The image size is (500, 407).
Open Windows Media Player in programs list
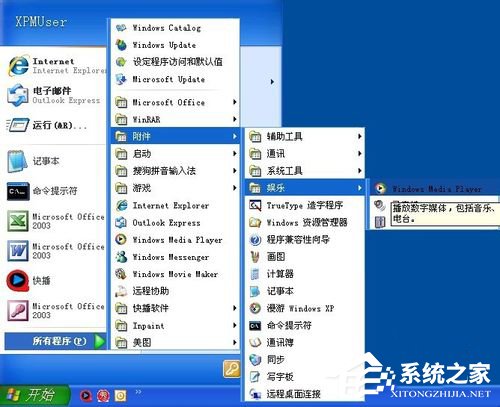175,240
